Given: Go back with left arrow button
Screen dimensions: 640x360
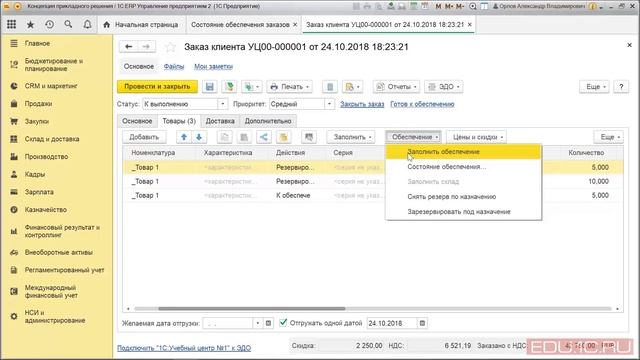Looking at the screenshot, I should (x=129, y=47).
